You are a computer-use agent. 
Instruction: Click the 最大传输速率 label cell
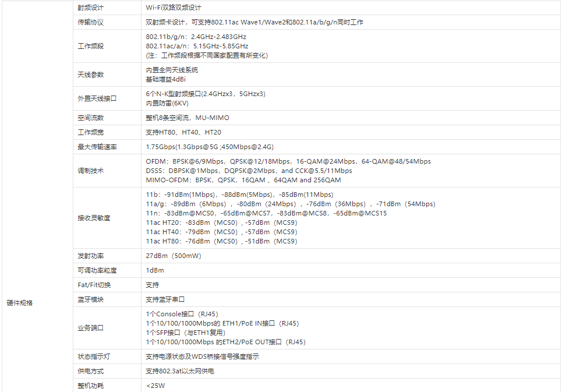(x=97, y=147)
